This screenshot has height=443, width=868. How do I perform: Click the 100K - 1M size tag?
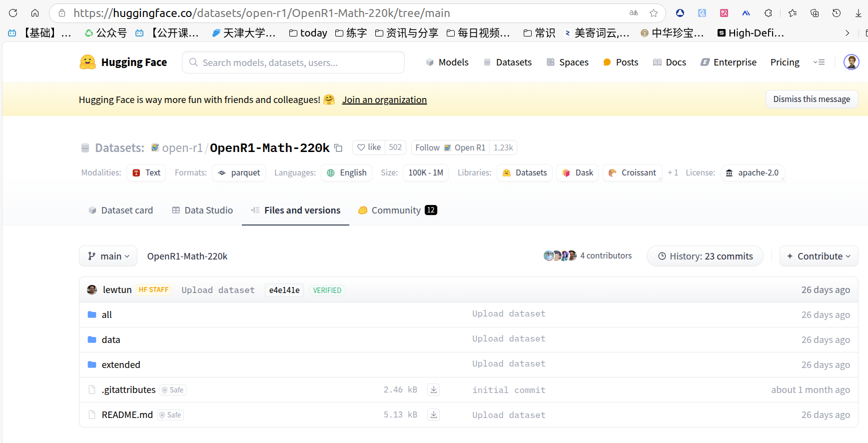(426, 172)
